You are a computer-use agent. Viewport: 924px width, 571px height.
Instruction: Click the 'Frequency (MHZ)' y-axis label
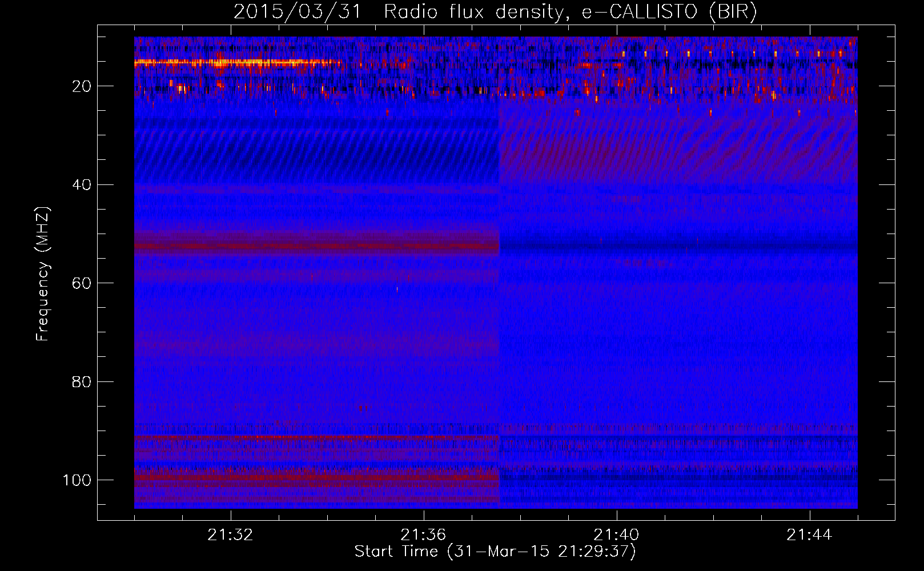coord(43,274)
